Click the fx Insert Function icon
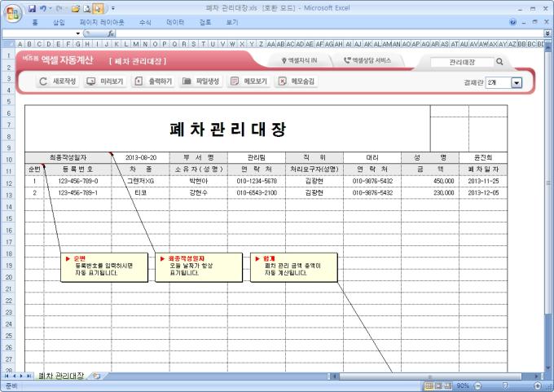 (111, 33)
